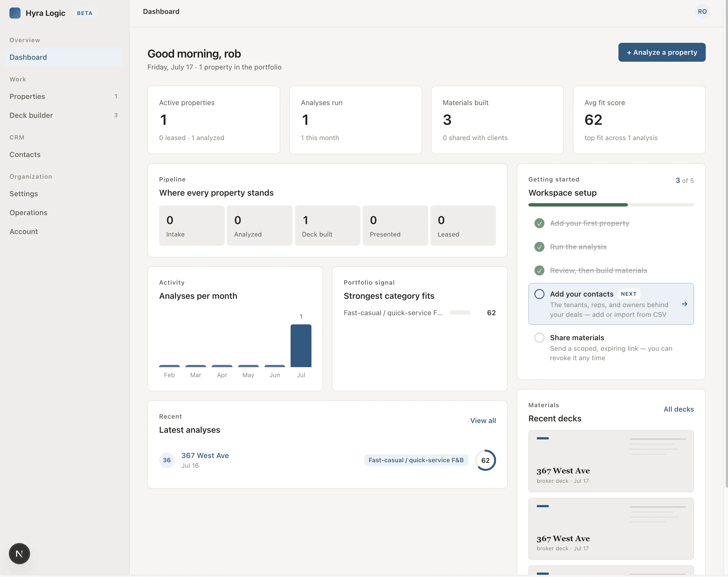Open the first 367 West Ave deck thumbnail
The width and height of the screenshot is (728, 577).
tap(610, 461)
